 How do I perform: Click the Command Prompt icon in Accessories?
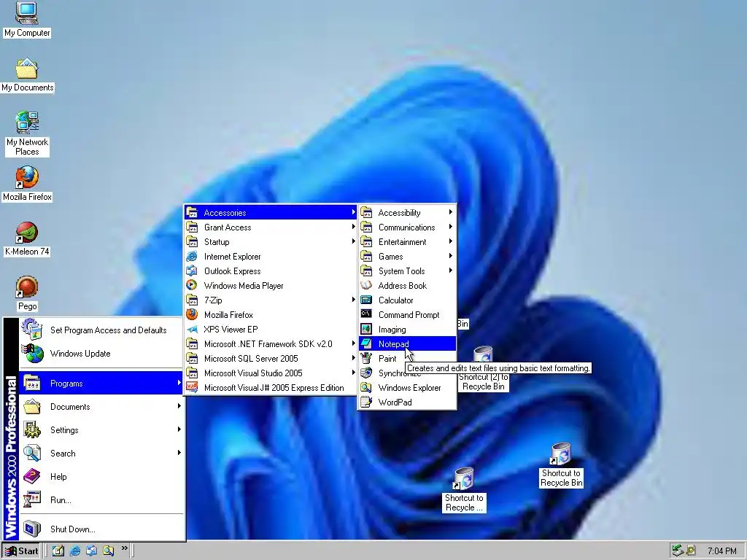(366, 314)
